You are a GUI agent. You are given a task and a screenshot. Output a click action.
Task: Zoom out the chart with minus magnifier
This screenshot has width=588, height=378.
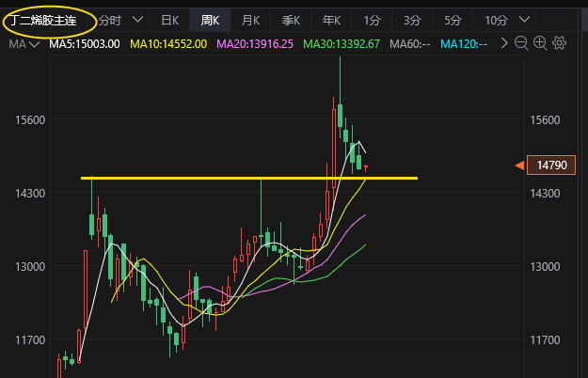(x=521, y=43)
